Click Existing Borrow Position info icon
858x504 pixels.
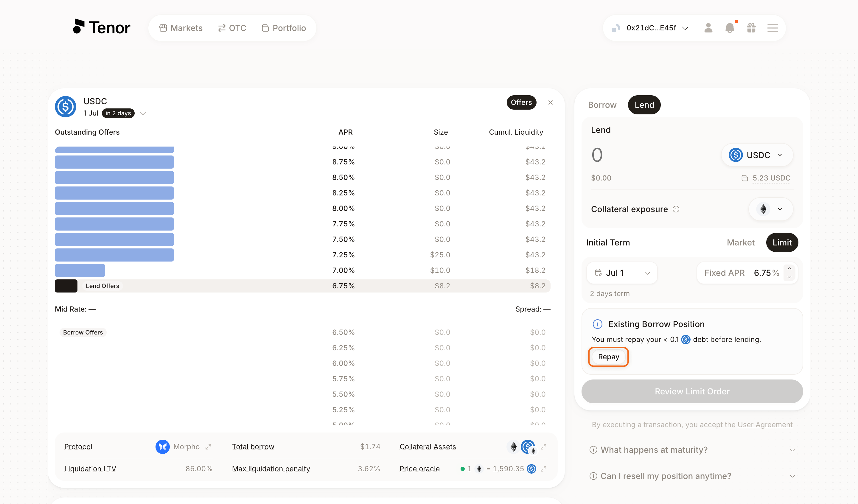(x=598, y=324)
